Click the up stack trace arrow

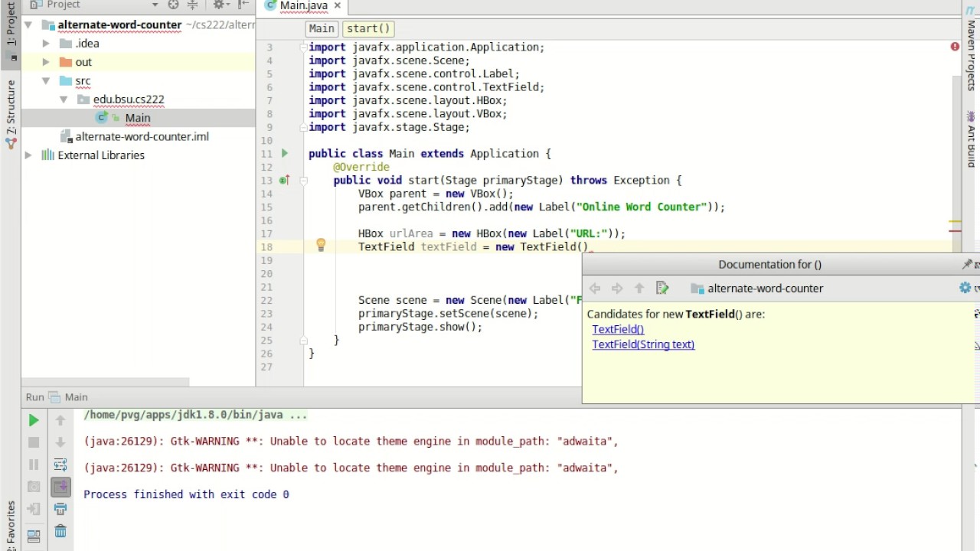60,420
